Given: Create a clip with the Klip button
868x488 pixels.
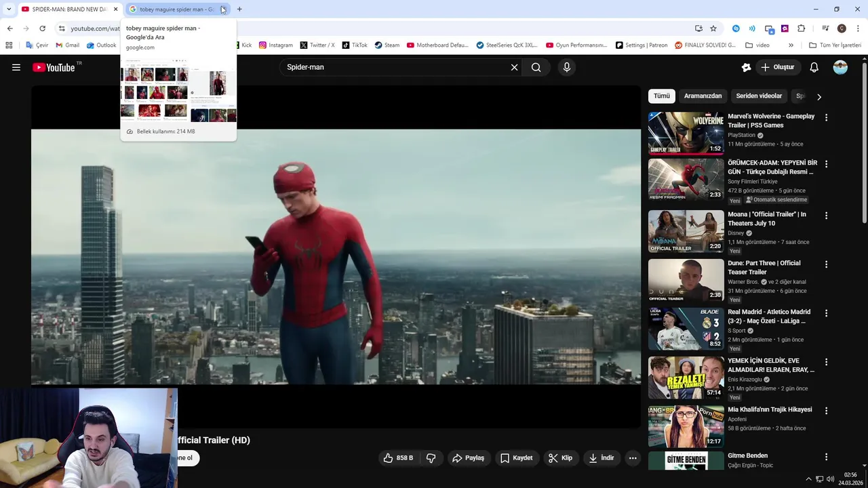Looking at the screenshot, I should 560,458.
